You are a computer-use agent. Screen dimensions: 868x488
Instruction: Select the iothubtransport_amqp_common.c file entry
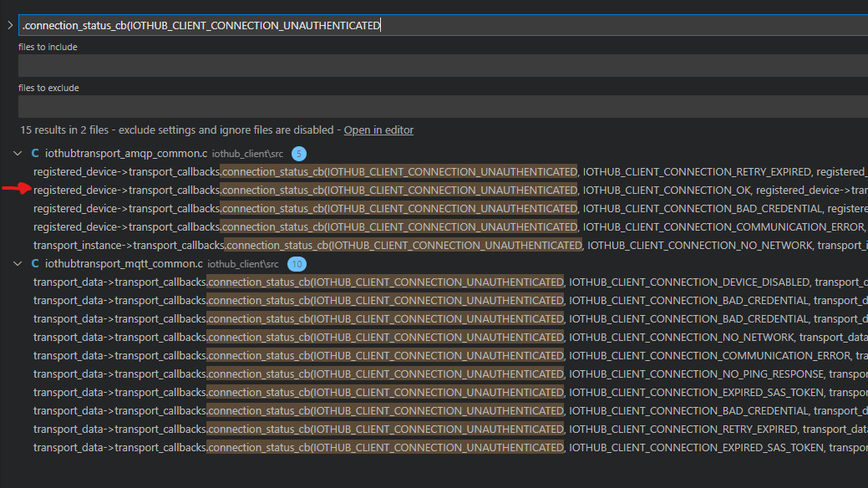pos(125,153)
